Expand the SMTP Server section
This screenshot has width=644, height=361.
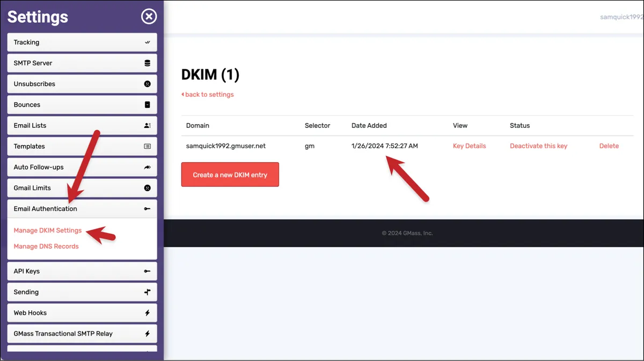[82, 63]
